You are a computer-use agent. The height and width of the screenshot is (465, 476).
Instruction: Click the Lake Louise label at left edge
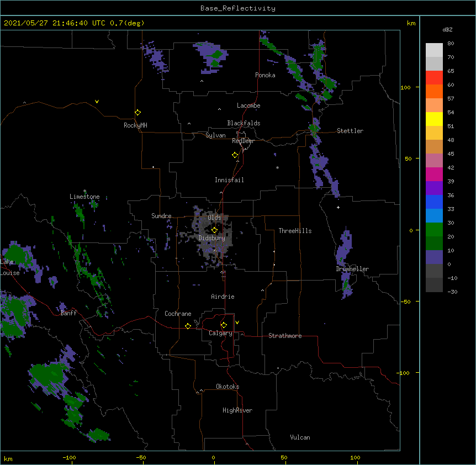coord(10,267)
